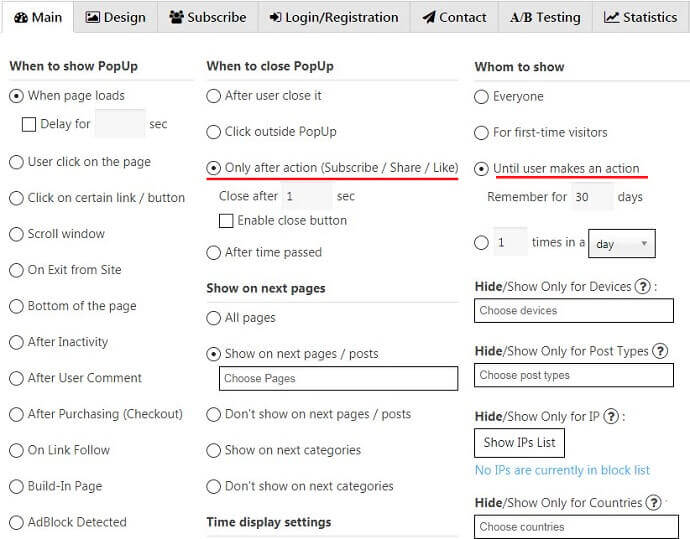This screenshot has height=539, width=690.
Task: Click the Subscribe tab users icon
Action: (176, 17)
